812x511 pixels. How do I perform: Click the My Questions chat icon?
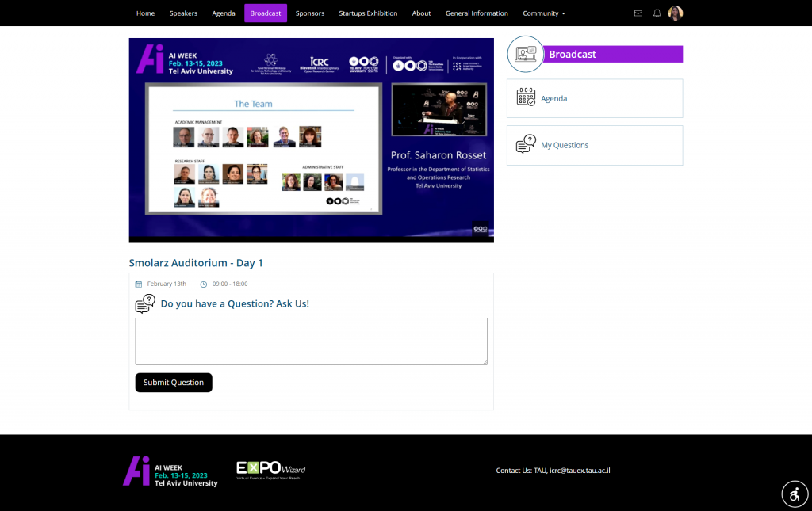pos(526,145)
